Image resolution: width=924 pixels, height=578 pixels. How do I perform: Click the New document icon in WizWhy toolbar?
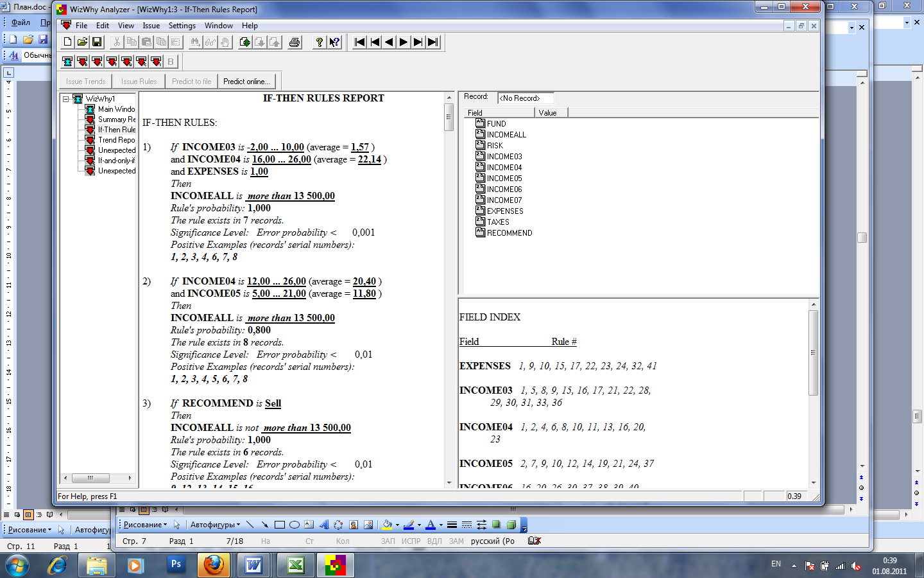coord(67,42)
